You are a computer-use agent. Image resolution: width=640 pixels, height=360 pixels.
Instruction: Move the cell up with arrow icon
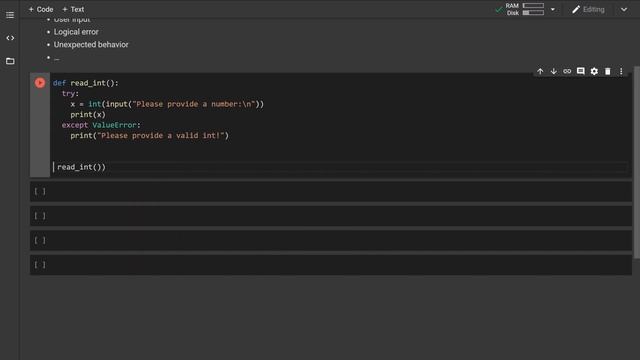click(x=540, y=71)
